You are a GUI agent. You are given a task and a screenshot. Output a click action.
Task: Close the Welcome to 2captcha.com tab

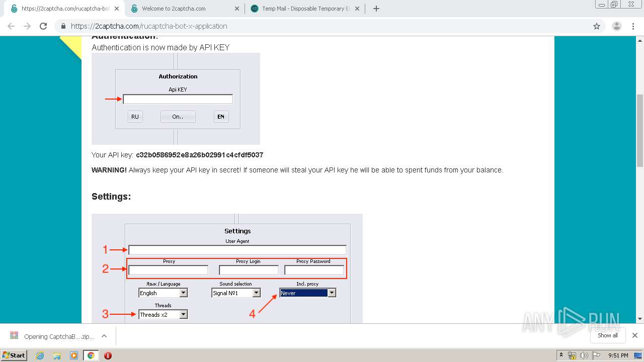[x=237, y=9]
